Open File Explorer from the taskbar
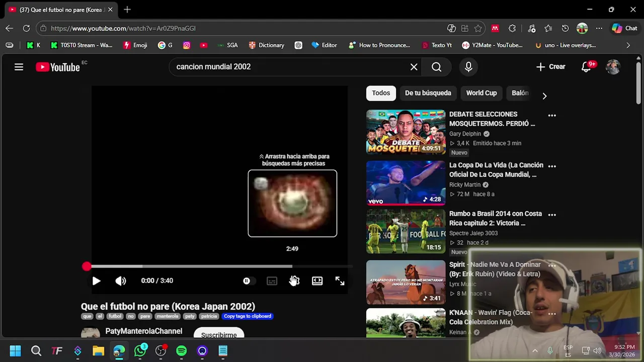The image size is (644, 362). 98,350
